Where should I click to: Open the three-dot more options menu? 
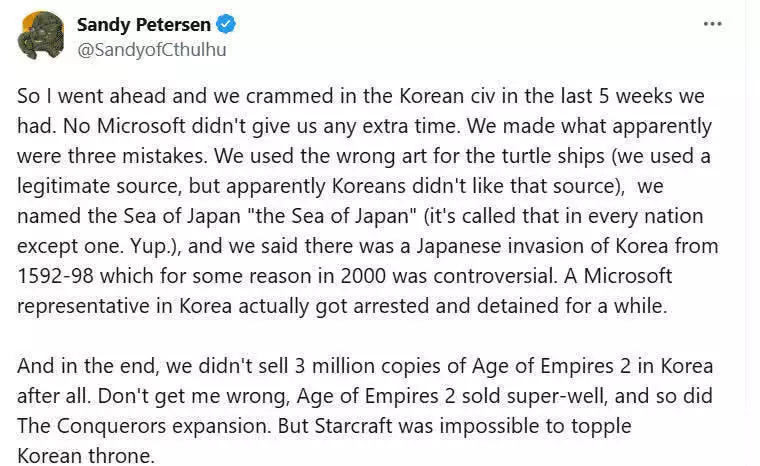pyautogui.click(x=712, y=24)
